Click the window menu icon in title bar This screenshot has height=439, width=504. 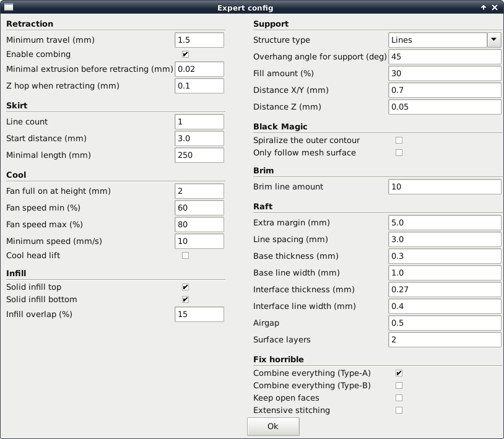tap(8, 7)
